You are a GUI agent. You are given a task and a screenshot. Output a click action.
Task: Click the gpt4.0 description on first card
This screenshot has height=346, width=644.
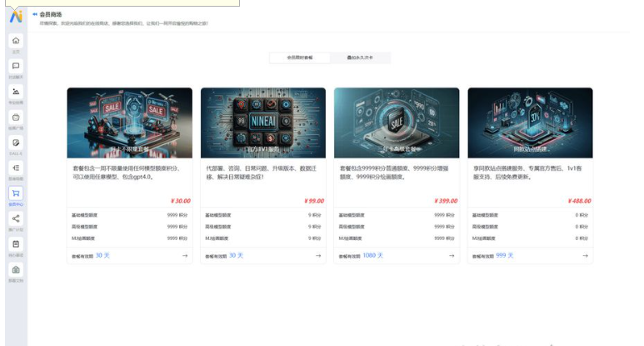click(127, 173)
